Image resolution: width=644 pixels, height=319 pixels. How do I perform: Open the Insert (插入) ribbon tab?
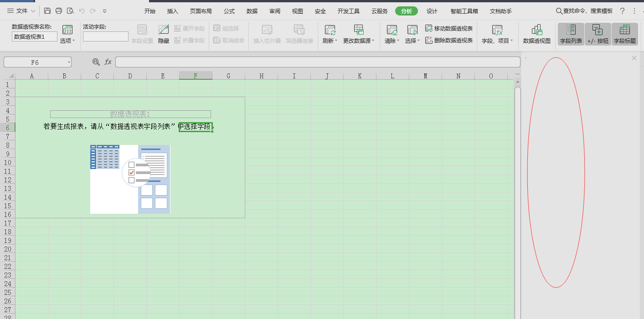pos(173,11)
